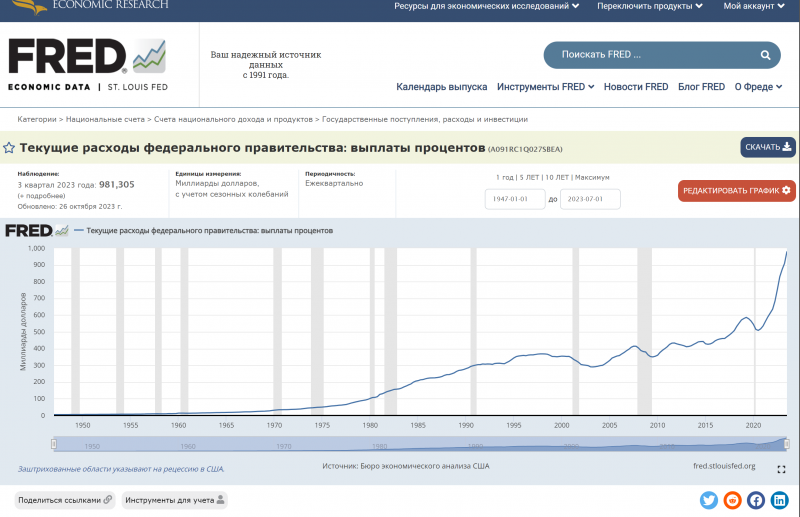Screen dimensions: 800x517
Task: Go to Новости FRED
Action: [636, 87]
